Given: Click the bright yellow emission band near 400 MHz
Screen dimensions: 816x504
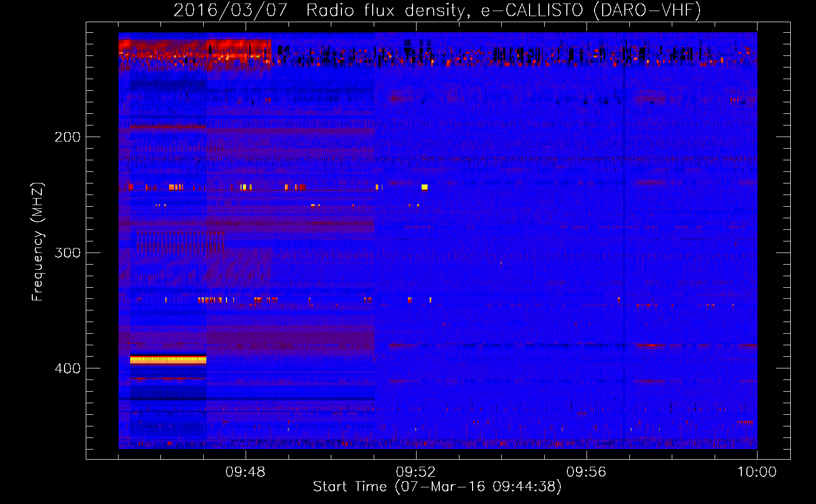Looking at the screenshot, I should point(168,359).
